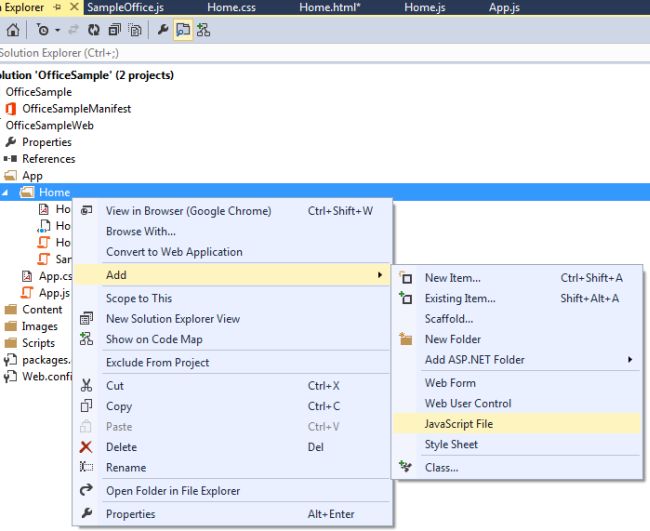Click the wrench Properties toolbar icon

163,30
